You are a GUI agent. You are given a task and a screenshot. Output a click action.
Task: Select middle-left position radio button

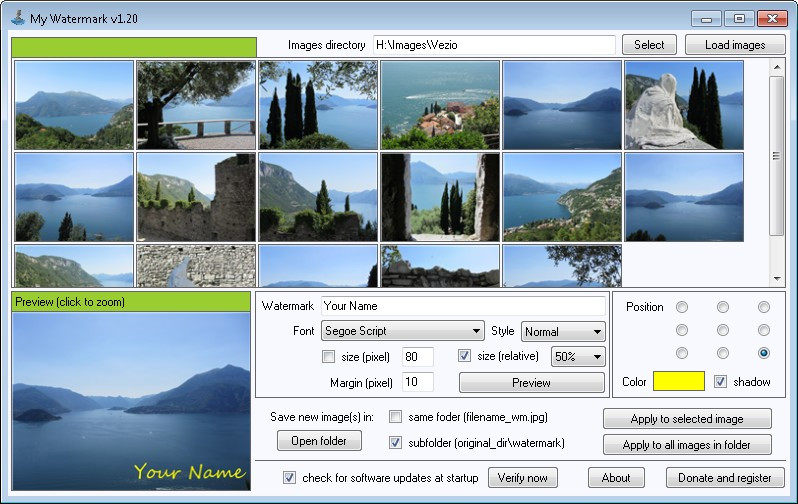[682, 330]
